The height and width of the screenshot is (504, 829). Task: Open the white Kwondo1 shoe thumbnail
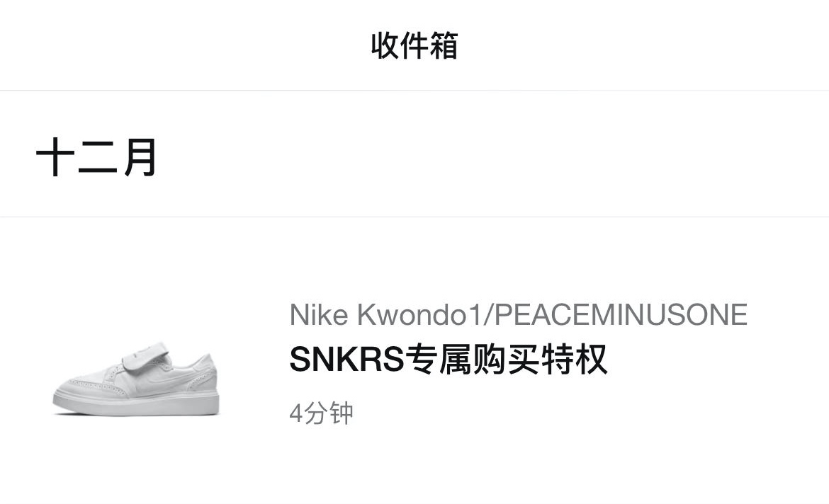(136, 378)
